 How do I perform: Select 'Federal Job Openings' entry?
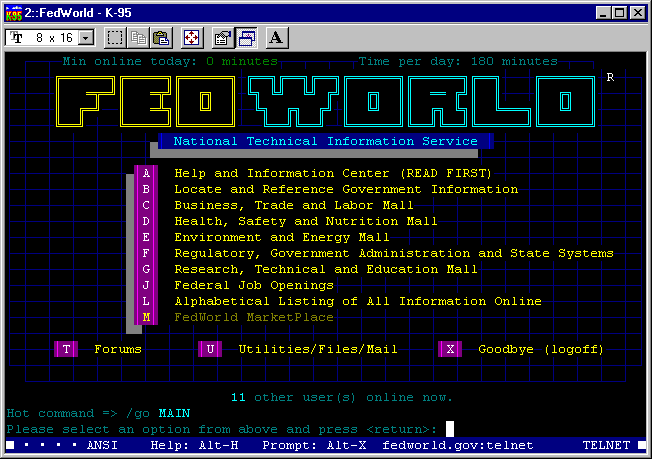254,285
